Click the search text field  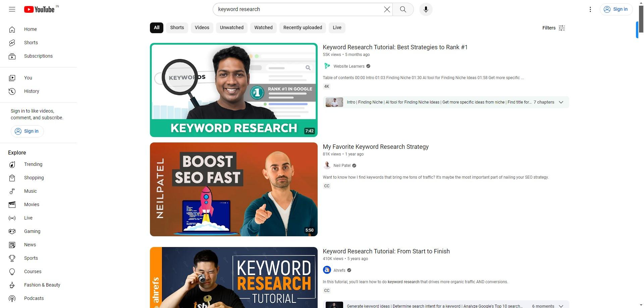tap(300, 9)
